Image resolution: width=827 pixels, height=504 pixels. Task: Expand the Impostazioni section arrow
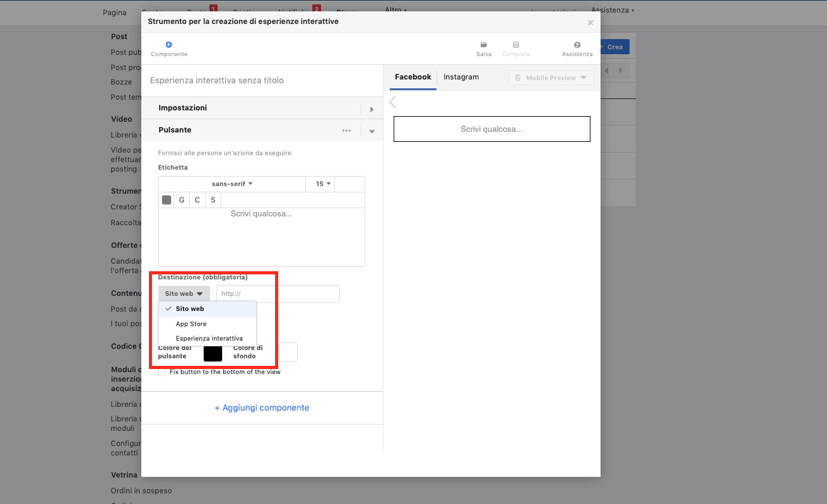(372, 109)
